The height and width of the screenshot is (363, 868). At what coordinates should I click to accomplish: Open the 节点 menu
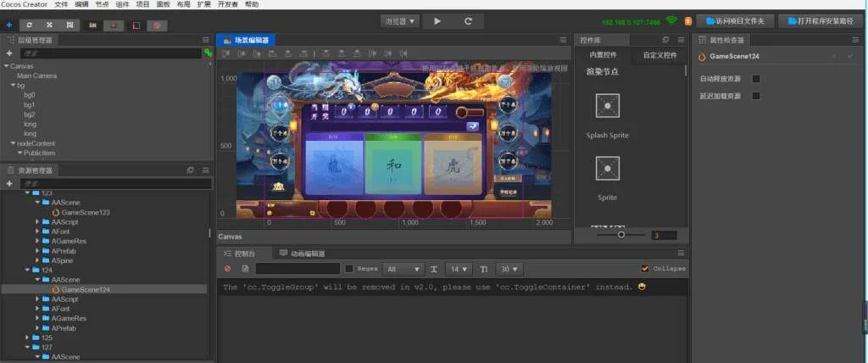102,4
